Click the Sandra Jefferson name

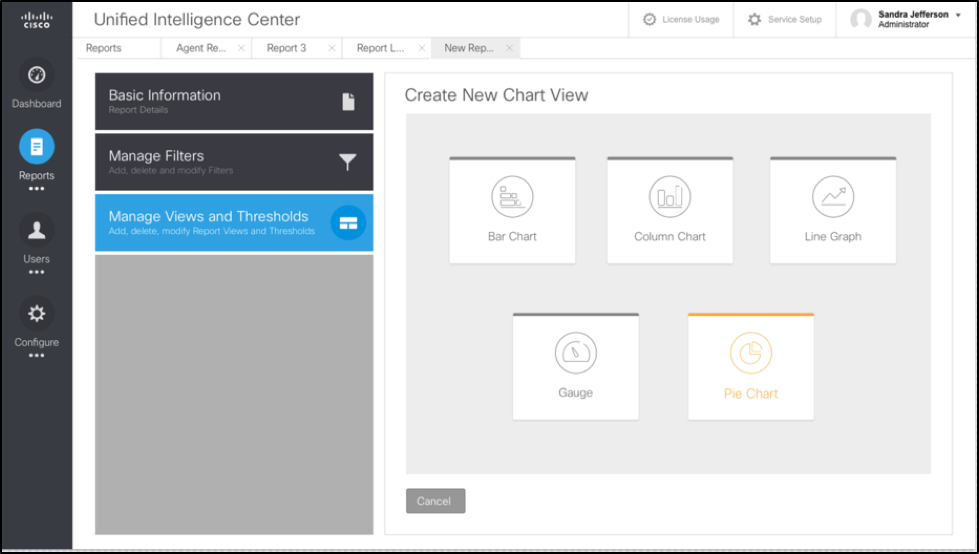pyautogui.click(x=913, y=14)
